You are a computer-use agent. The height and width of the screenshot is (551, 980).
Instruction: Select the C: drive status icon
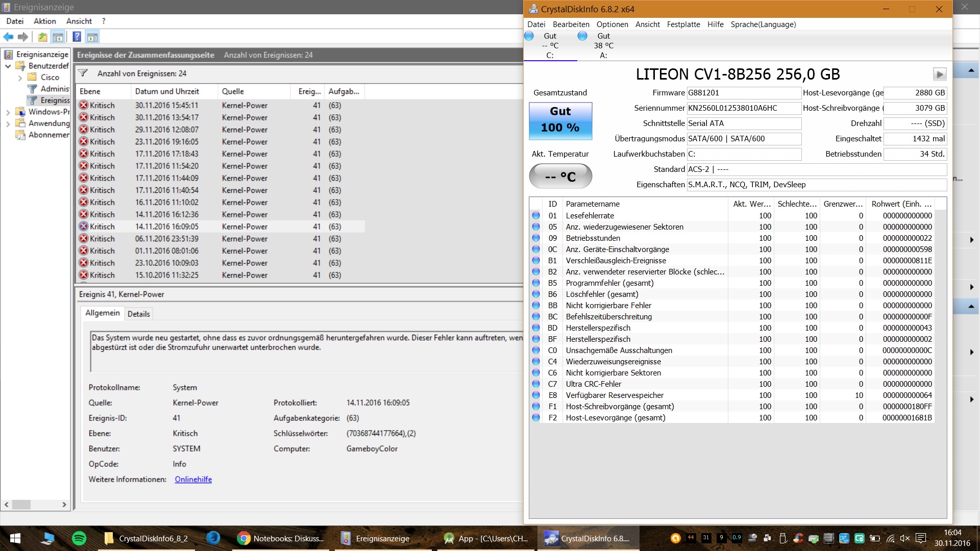click(x=529, y=36)
